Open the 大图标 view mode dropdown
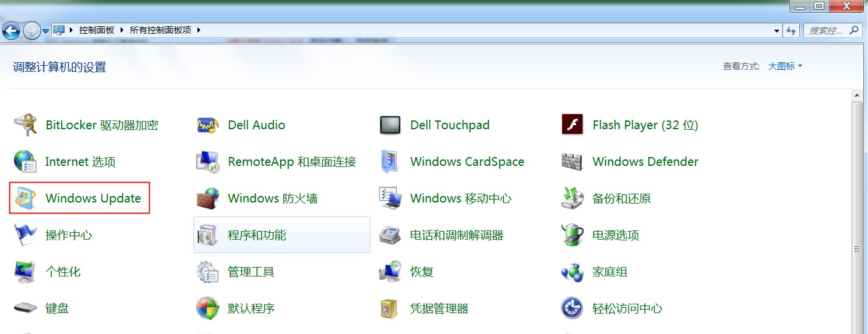 coord(785,66)
